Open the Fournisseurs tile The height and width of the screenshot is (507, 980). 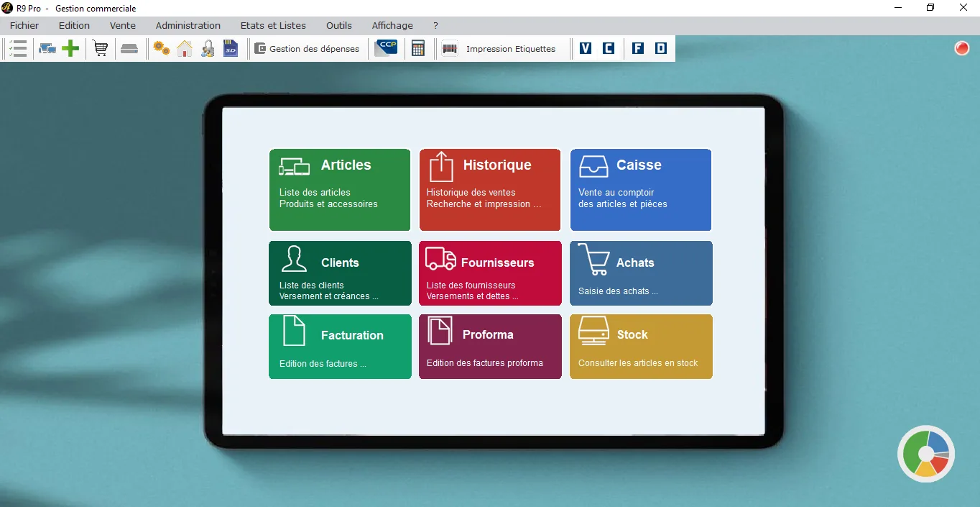tap(490, 273)
